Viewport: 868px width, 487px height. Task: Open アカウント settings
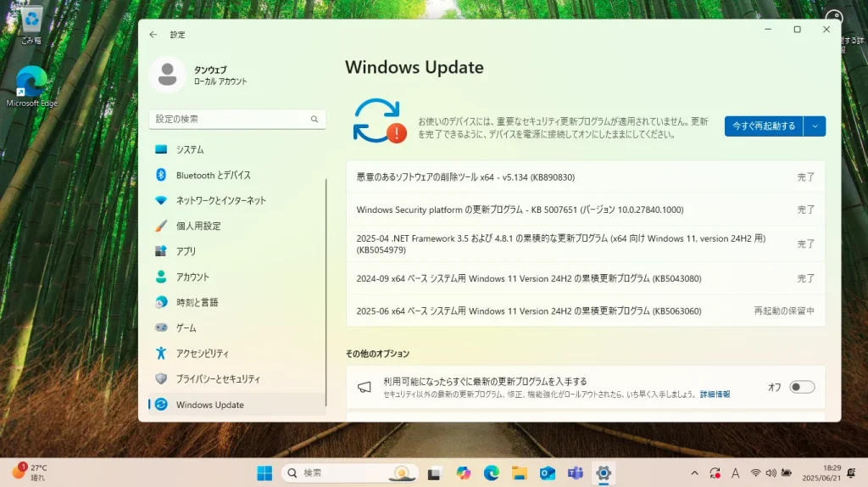pos(237,277)
